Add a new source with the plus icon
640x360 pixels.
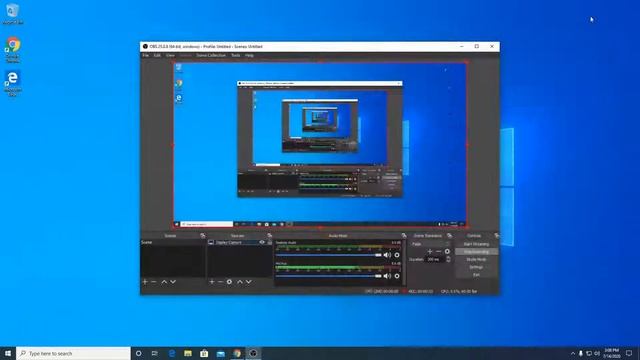(x=211, y=282)
